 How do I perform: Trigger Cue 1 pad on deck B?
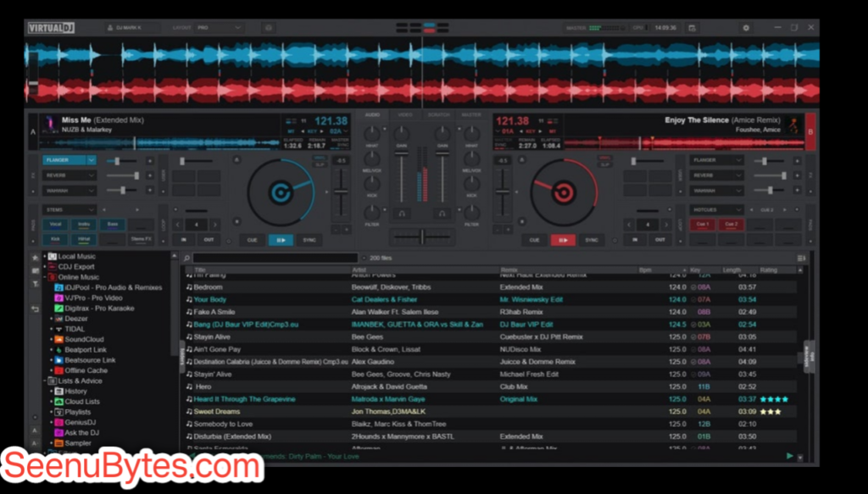click(x=703, y=225)
